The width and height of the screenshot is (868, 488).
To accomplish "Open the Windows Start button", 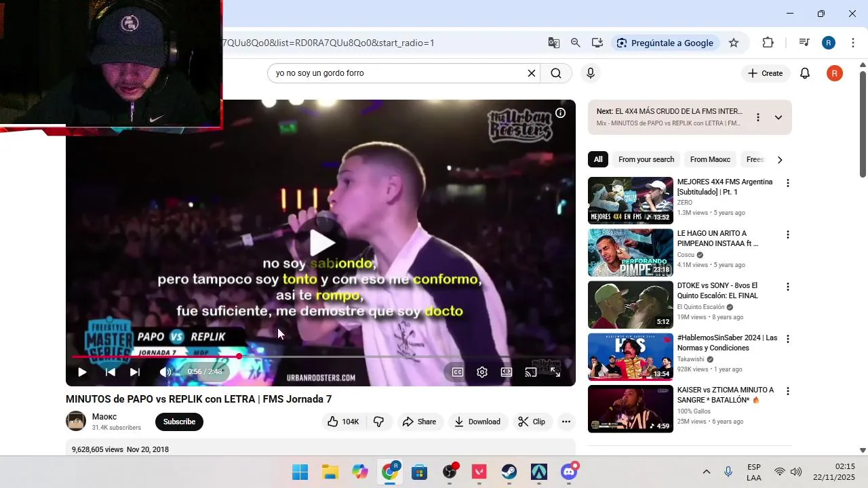I will tap(300, 472).
